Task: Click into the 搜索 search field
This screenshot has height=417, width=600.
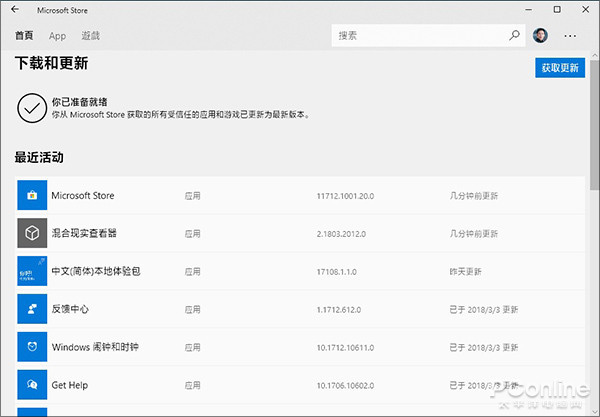Action: click(428, 36)
